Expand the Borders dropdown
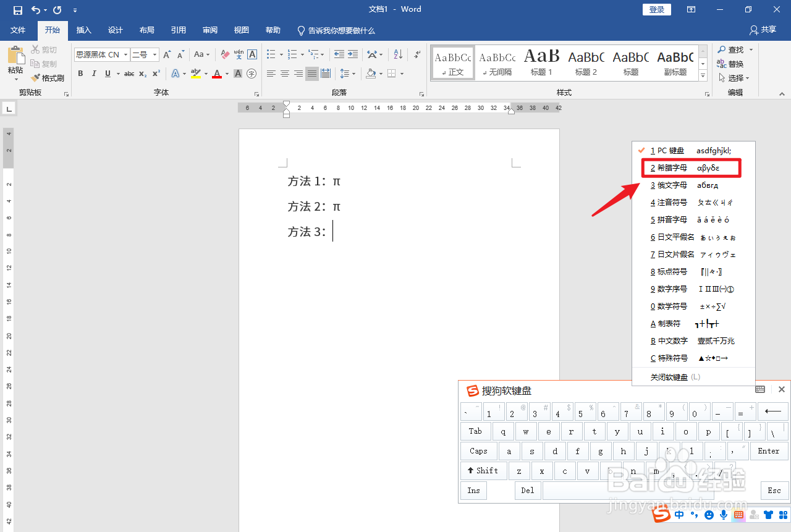791x532 pixels. [x=402, y=74]
